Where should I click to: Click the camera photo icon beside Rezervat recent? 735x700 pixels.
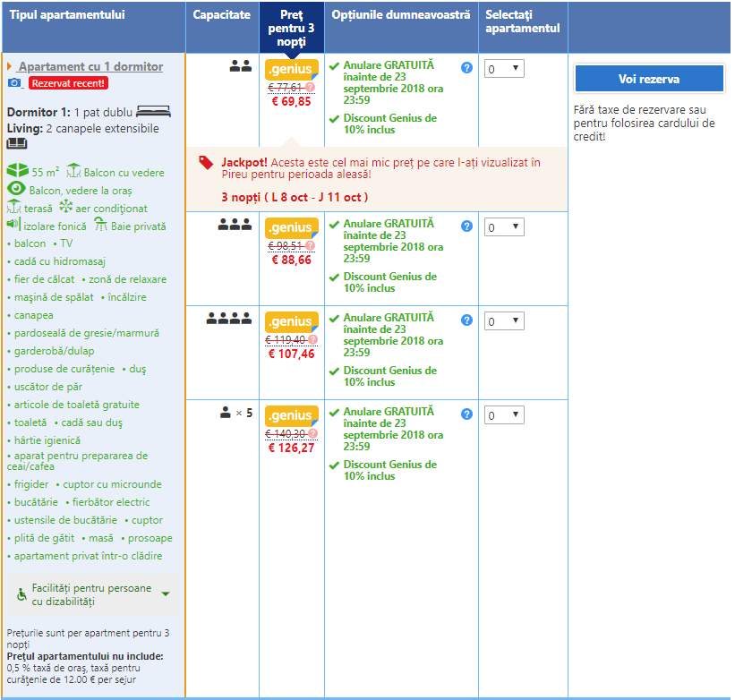[15, 83]
